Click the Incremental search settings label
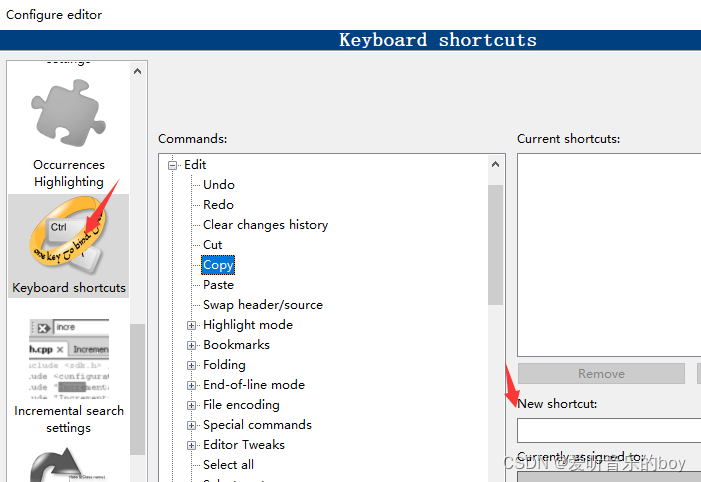 coord(69,419)
